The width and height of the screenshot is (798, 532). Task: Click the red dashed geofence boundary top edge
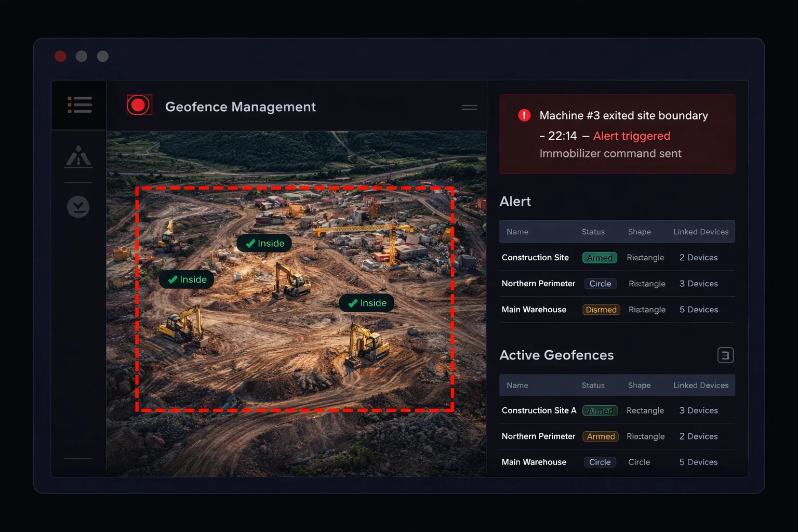pos(295,188)
